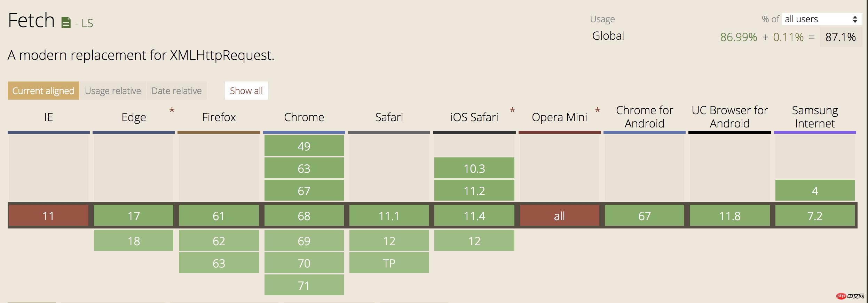Click the Safari TP version cell

tap(389, 263)
